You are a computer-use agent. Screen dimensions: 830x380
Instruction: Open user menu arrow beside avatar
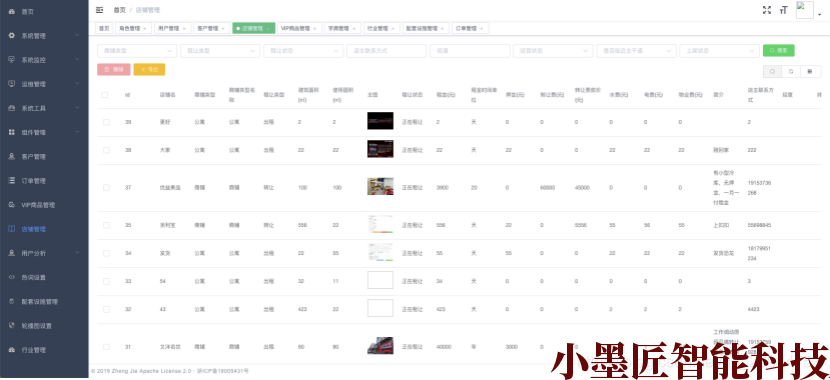coord(820,15)
